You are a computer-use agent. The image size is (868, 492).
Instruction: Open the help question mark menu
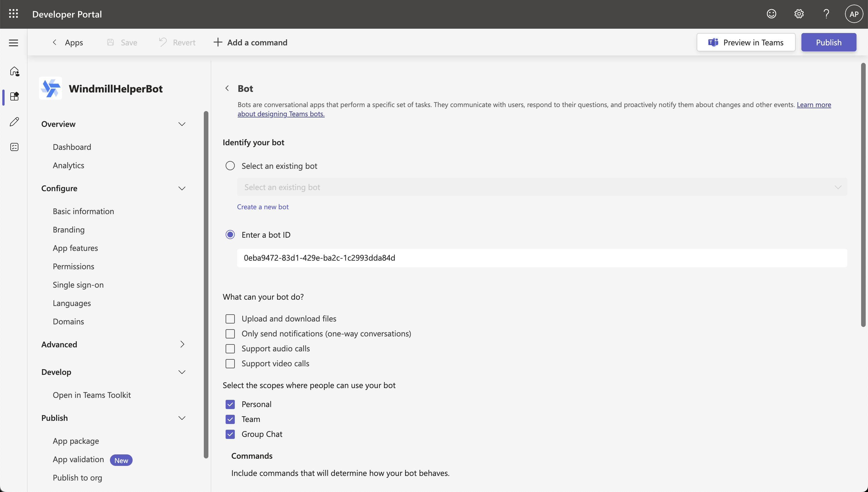tap(826, 13)
